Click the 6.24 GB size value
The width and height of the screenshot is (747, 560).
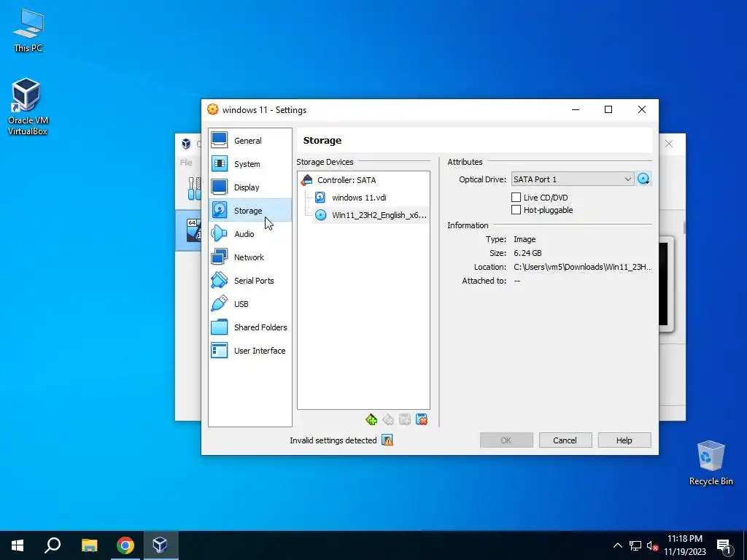click(x=527, y=253)
